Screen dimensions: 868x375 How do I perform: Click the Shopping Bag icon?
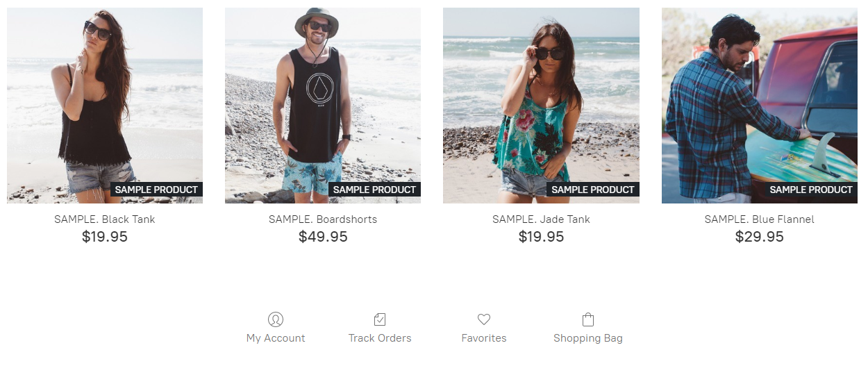588,319
